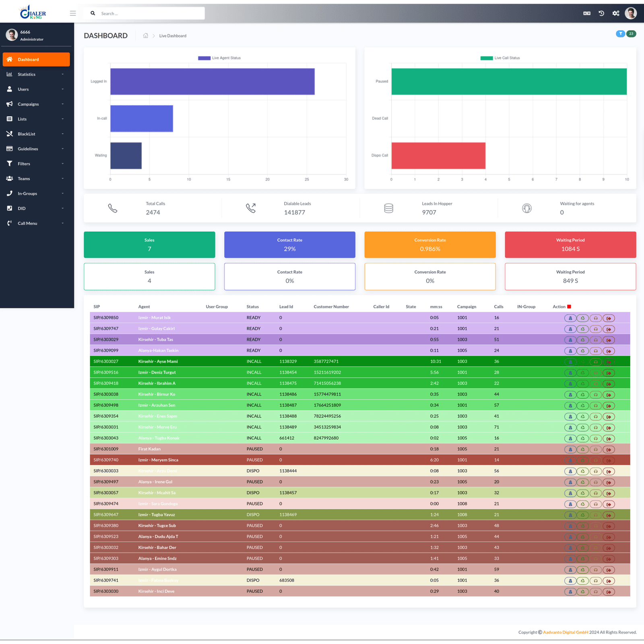Listen in on Kirsehir - Ayse Mami's call
The height and width of the screenshot is (644, 644).
point(596,361)
